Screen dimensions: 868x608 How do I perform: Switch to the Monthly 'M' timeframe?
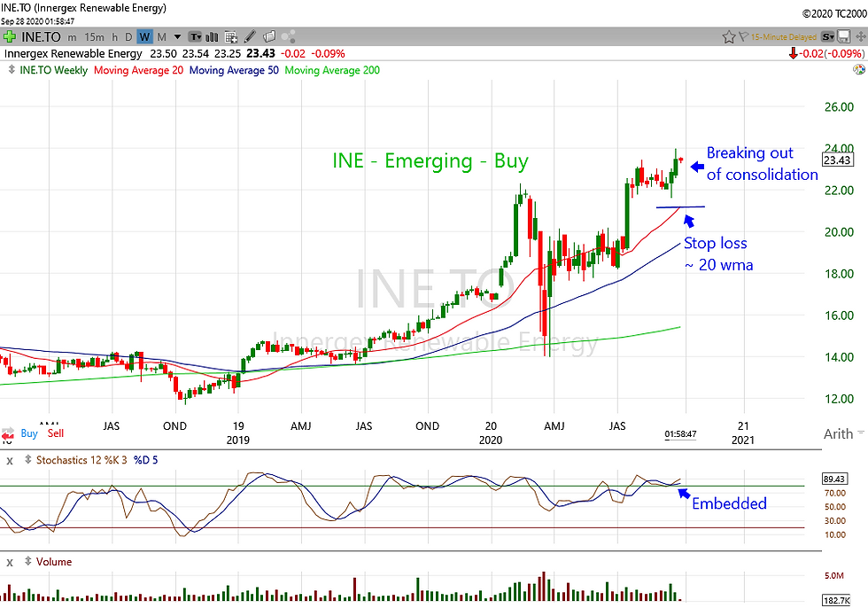click(x=161, y=37)
